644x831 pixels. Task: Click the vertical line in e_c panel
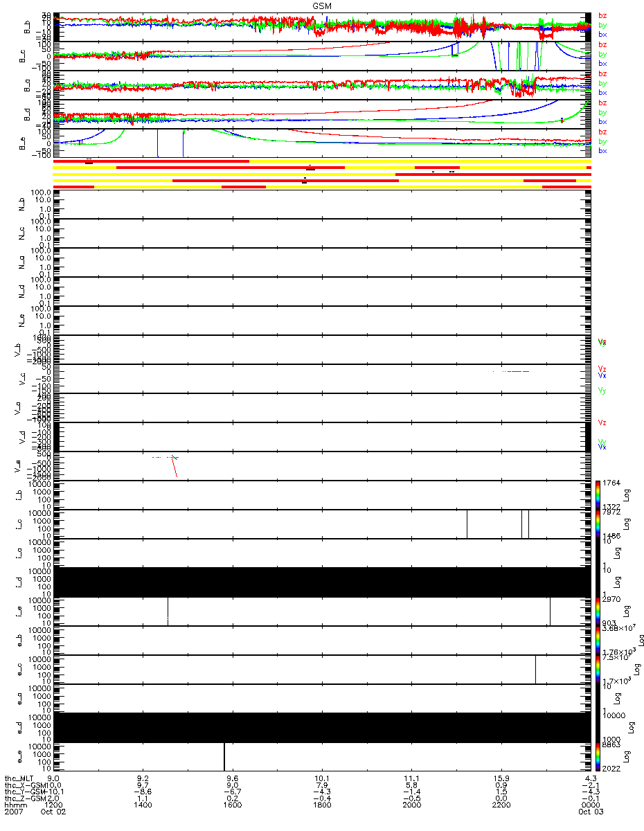click(535, 669)
